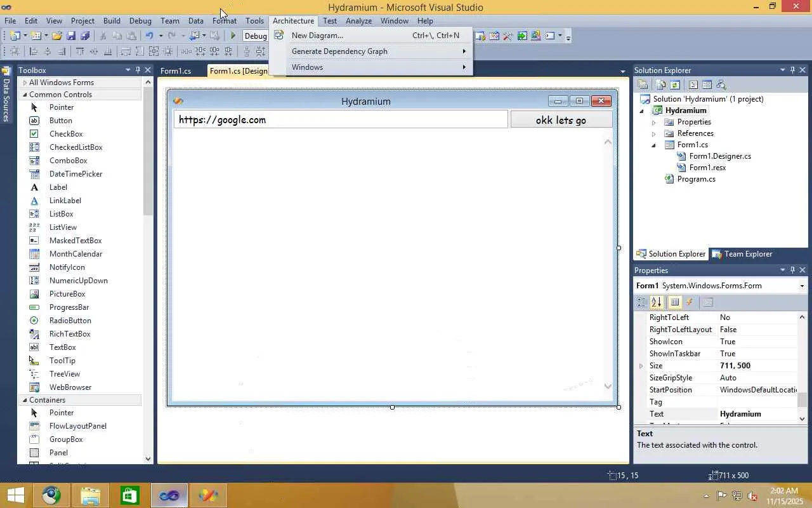Expand the References node in Solution Explorer
Image resolution: width=812 pixels, height=508 pixels.
[653, 133]
